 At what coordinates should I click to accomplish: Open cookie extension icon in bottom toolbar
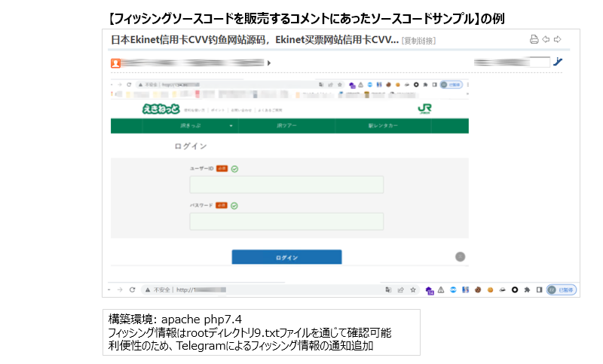point(478,290)
